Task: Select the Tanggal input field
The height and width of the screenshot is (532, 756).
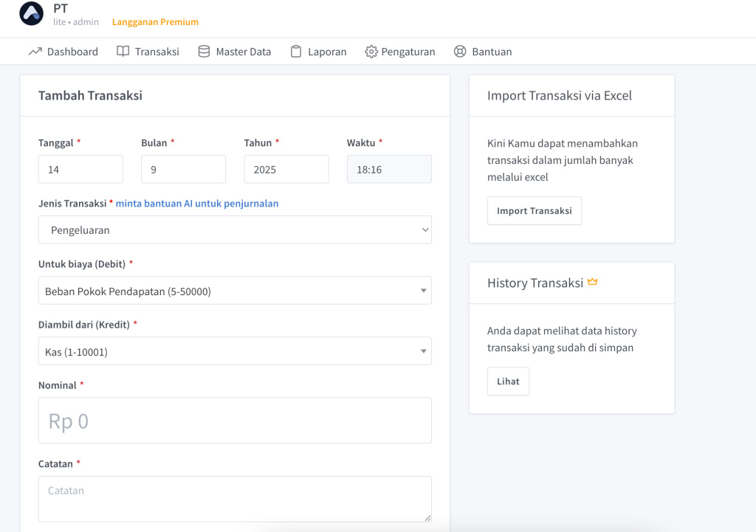Action: pos(80,169)
